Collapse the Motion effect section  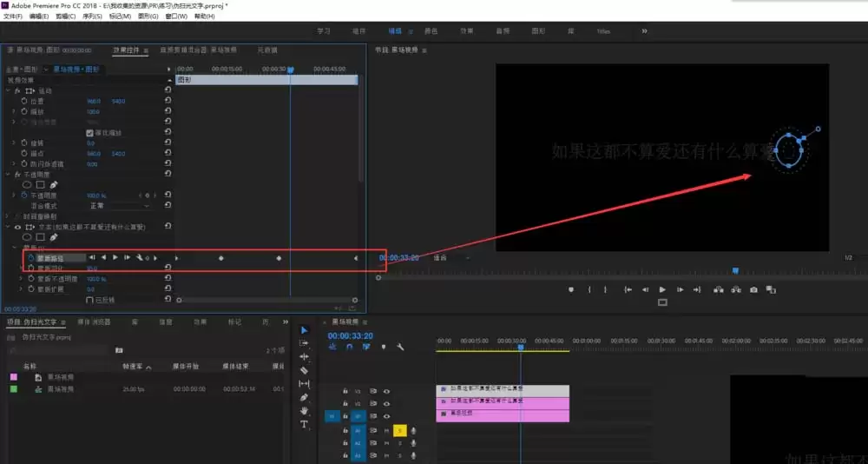click(x=9, y=91)
